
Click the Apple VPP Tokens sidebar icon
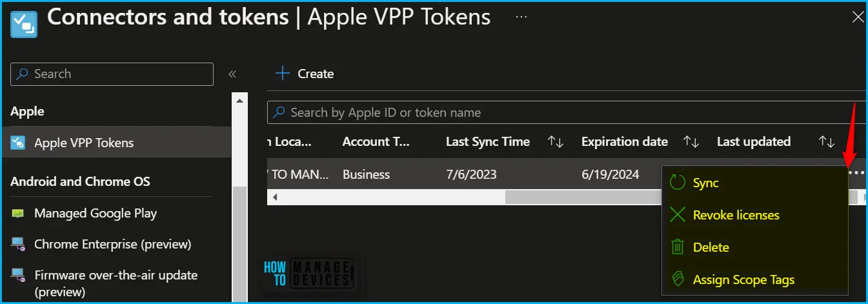click(18, 143)
